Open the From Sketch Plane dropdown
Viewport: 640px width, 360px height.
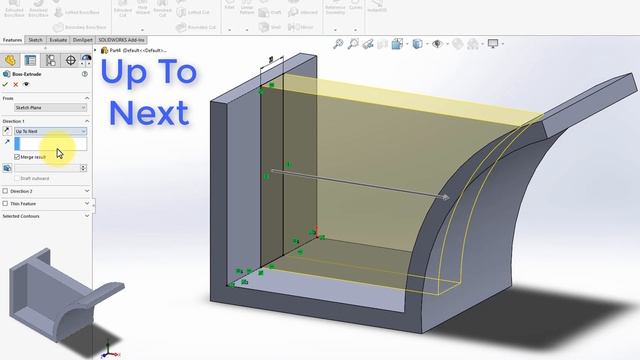coord(50,108)
